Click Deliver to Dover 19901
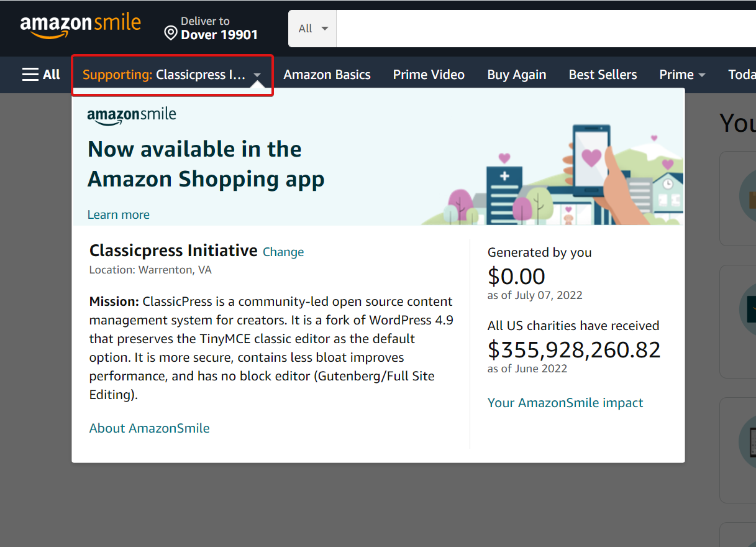The image size is (756, 547). (x=211, y=29)
